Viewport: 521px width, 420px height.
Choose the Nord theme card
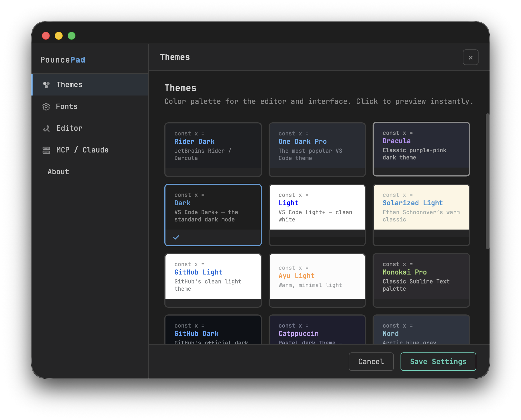[x=421, y=330]
